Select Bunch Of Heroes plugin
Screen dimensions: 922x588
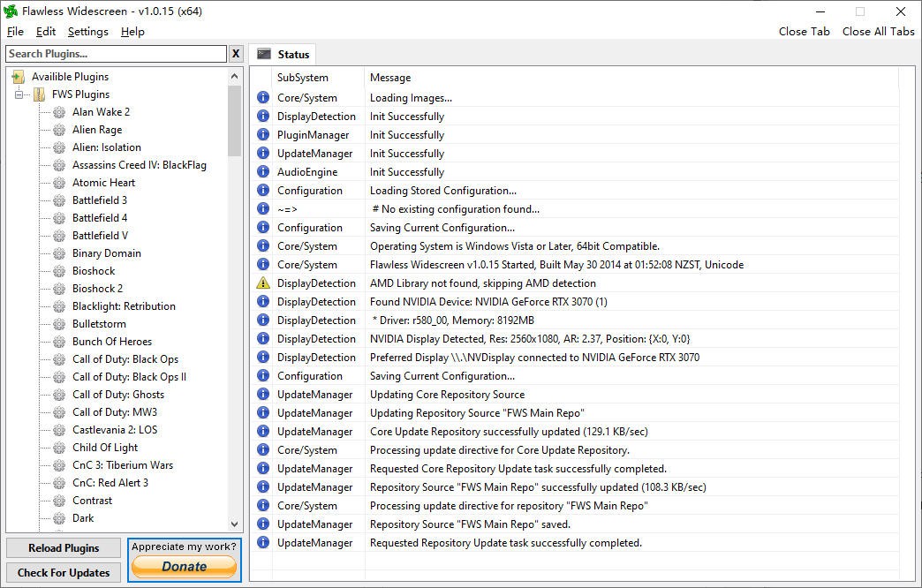[x=112, y=342]
